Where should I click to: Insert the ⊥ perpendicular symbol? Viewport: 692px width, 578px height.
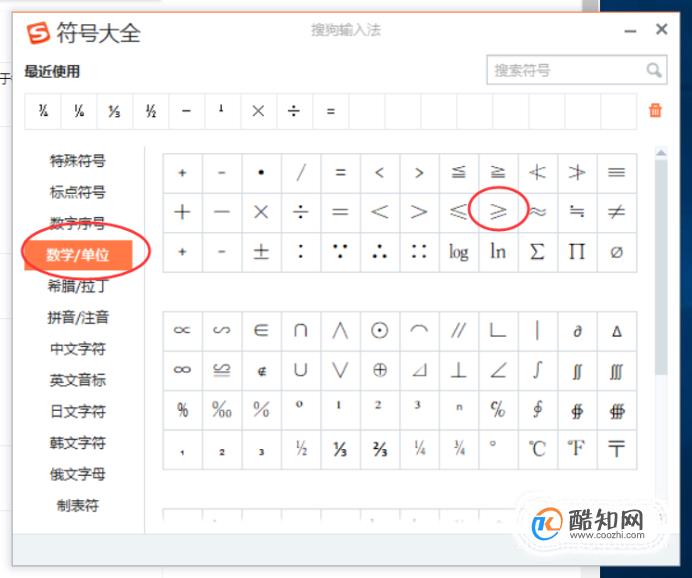(459, 370)
